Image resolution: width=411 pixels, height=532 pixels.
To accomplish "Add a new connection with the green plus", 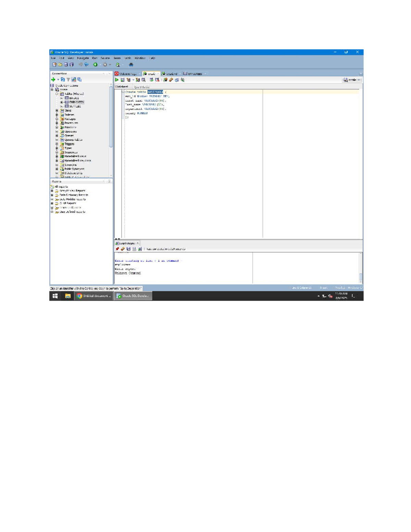I will tap(53, 79).
